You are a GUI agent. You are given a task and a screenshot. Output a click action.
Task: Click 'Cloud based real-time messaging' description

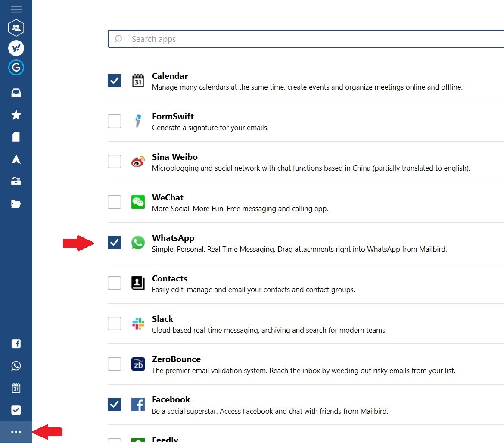point(269,330)
